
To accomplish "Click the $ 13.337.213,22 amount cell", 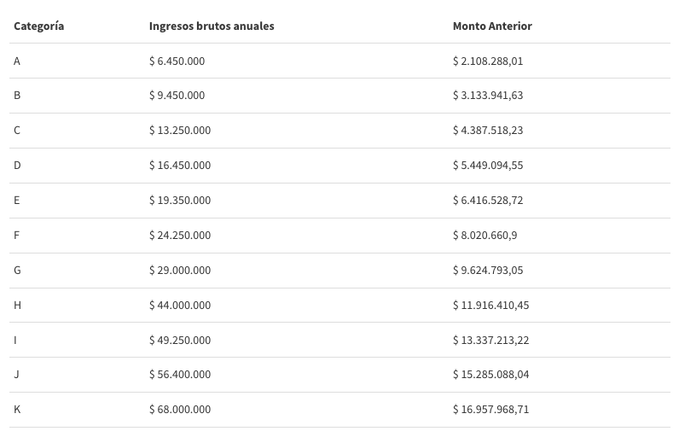I will pyautogui.click(x=491, y=340).
